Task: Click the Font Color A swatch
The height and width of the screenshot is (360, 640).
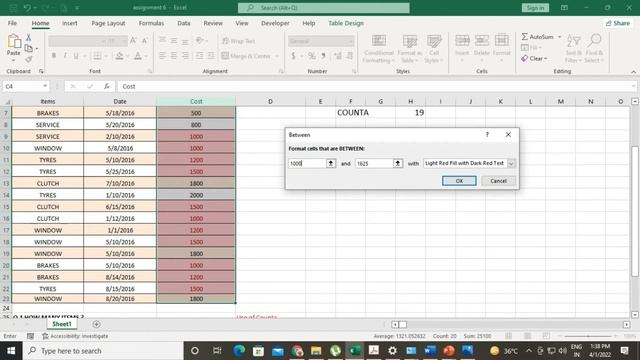Action: coord(138,56)
